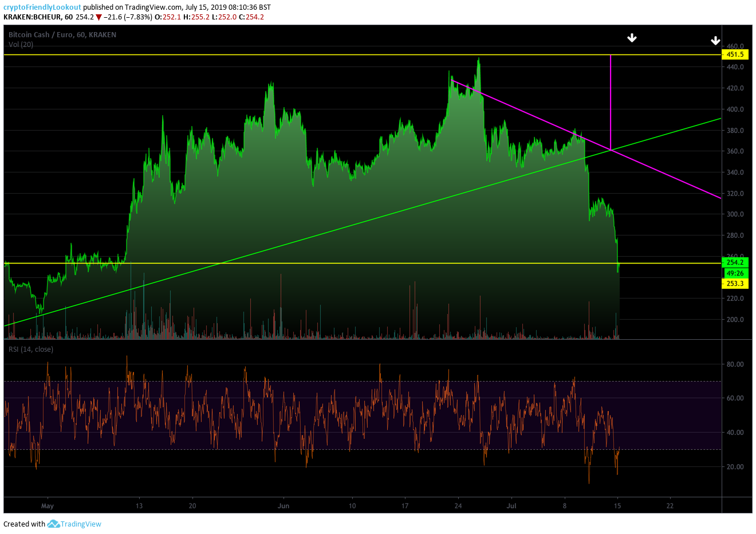Viewport: 756px width, 534px height.
Task: Click the 'Jun' date axis label
Action: (x=283, y=506)
